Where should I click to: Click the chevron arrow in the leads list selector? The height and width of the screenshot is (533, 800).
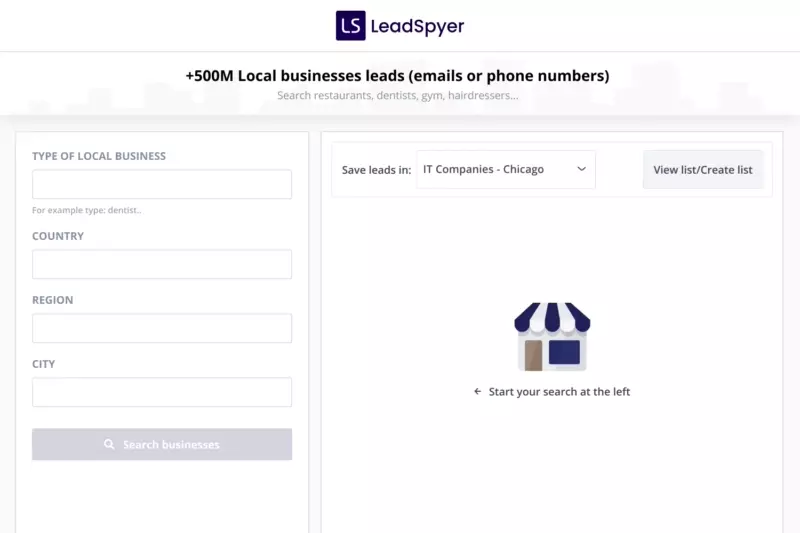(581, 169)
